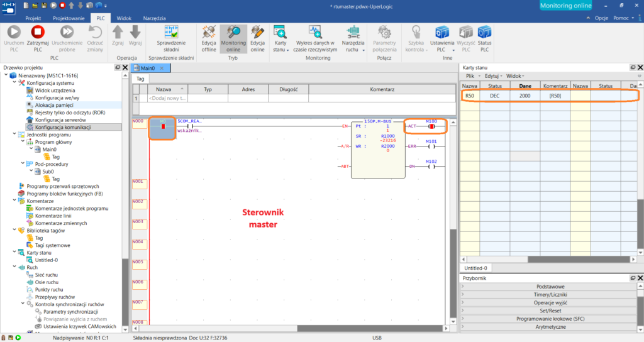
Task: Collapse the Komentarze tree node
Action: tap(14, 201)
